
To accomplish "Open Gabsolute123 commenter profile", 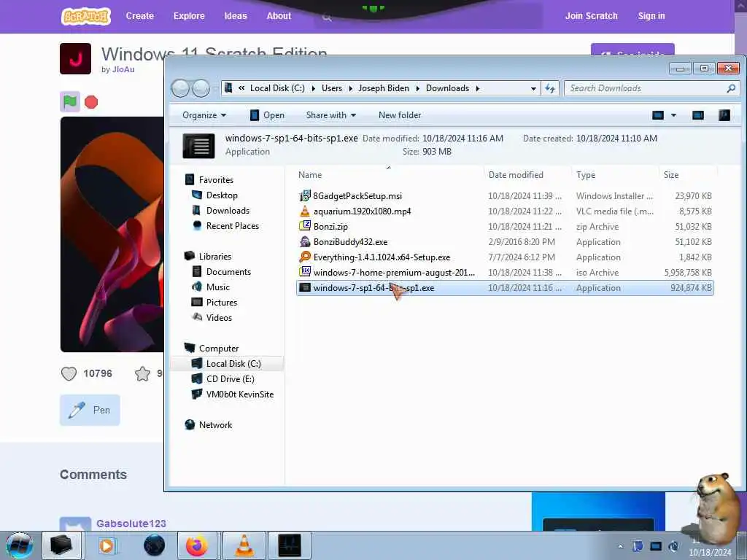I will [131, 524].
